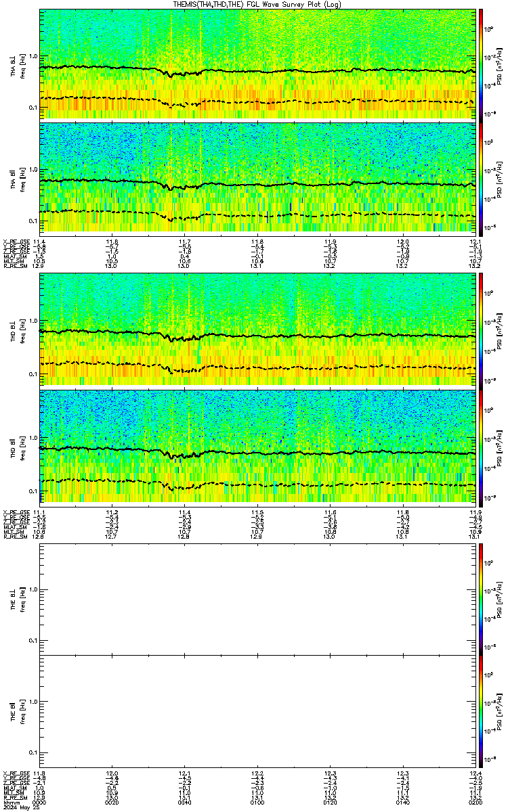Click the PSD color bar for THE B∥
The width and height of the screenshot is (508, 812).
(x=480, y=710)
